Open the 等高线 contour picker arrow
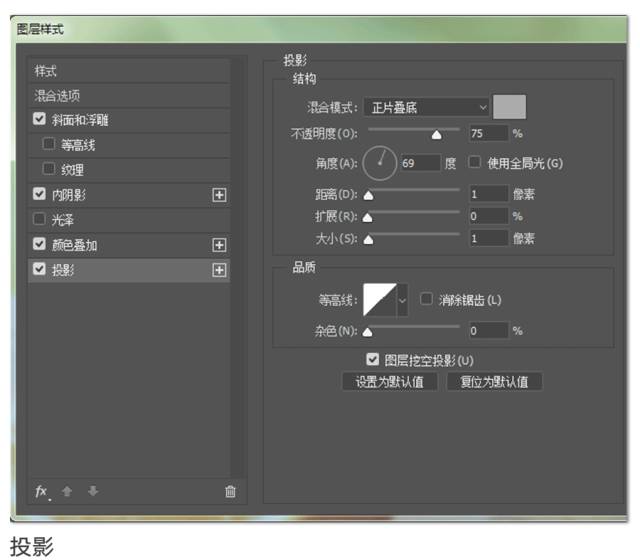Viewport: 640px width, 560px height. point(402,300)
